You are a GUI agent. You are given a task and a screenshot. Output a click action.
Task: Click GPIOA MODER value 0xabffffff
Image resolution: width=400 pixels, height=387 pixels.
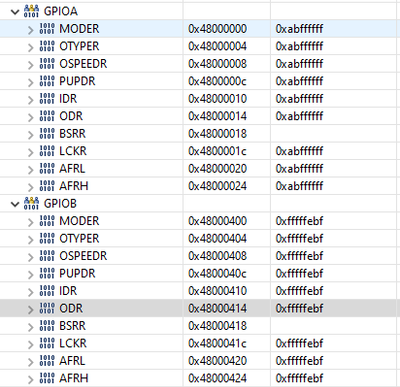(x=299, y=29)
